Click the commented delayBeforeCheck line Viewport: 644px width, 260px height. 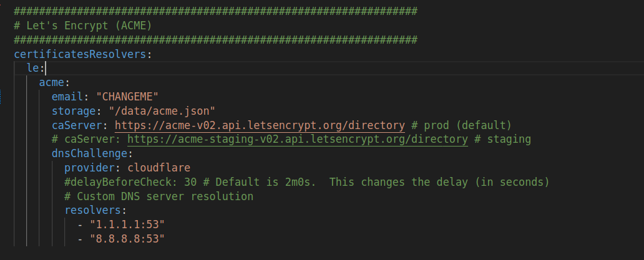point(307,181)
